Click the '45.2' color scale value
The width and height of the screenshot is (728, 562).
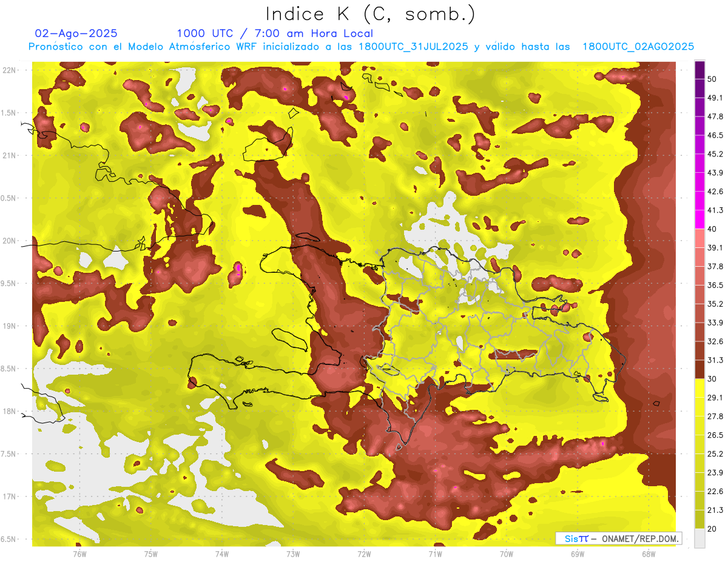click(x=715, y=154)
